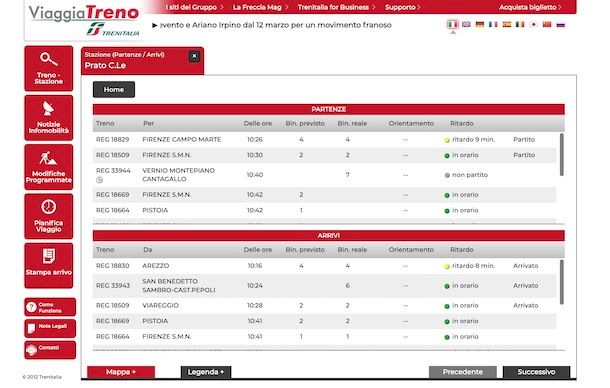Click arrival REG 18669 from Pistoia
Screen dimensions: 610x388
click(x=324, y=321)
